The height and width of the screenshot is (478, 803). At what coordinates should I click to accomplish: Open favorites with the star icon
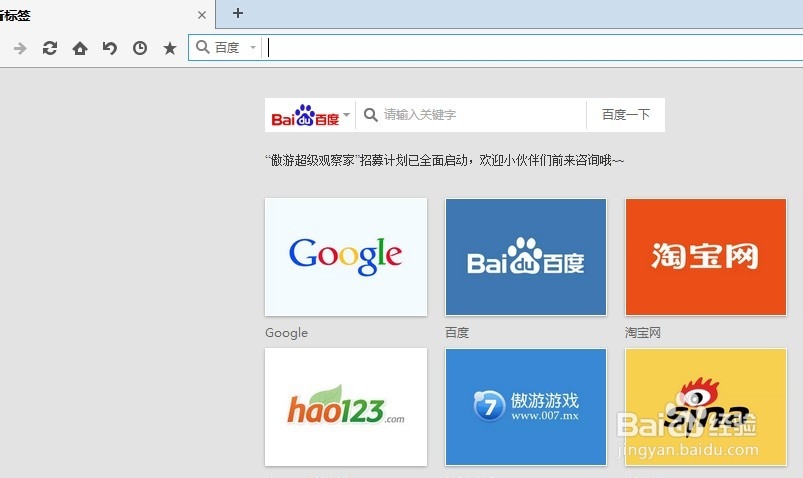(170, 48)
